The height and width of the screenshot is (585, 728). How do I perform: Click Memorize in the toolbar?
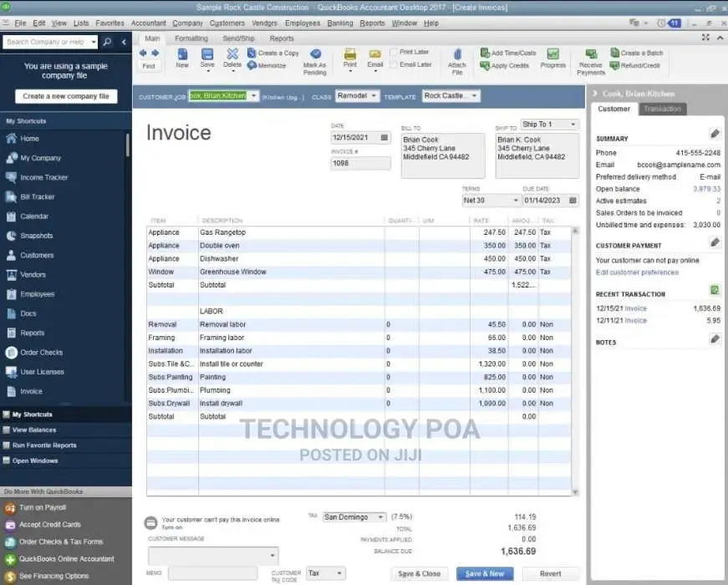click(267, 65)
